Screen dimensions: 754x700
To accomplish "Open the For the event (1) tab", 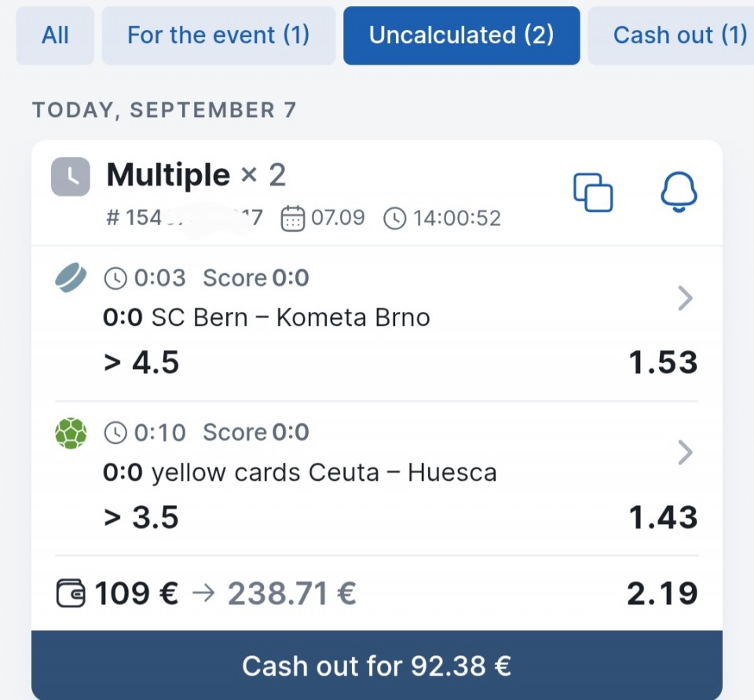I will coord(218,35).
